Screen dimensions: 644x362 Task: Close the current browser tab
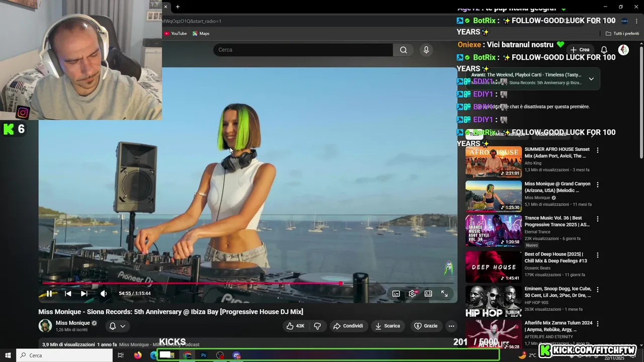166,7
